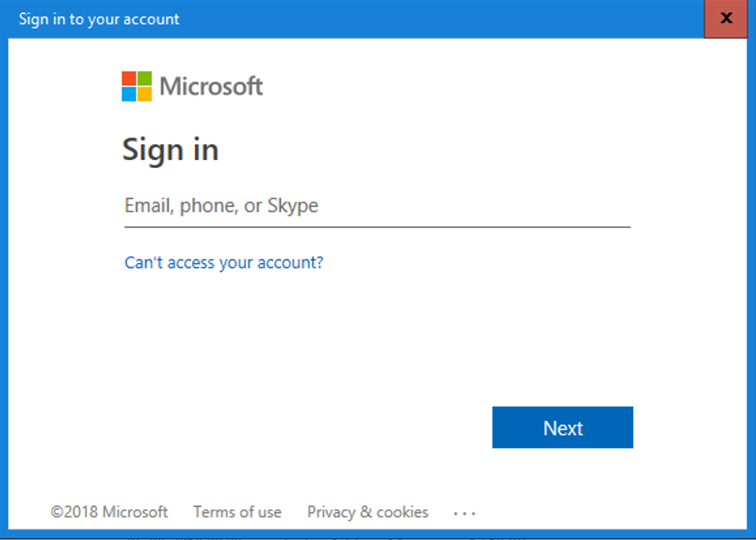Open the Terms of use link
This screenshot has height=540, width=756.
[238, 511]
